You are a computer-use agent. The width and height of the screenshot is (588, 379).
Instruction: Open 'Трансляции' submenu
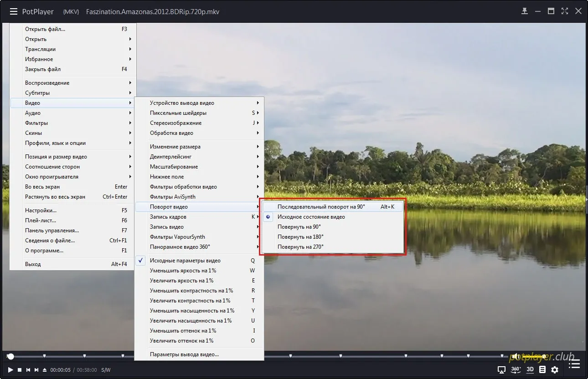tap(72, 49)
